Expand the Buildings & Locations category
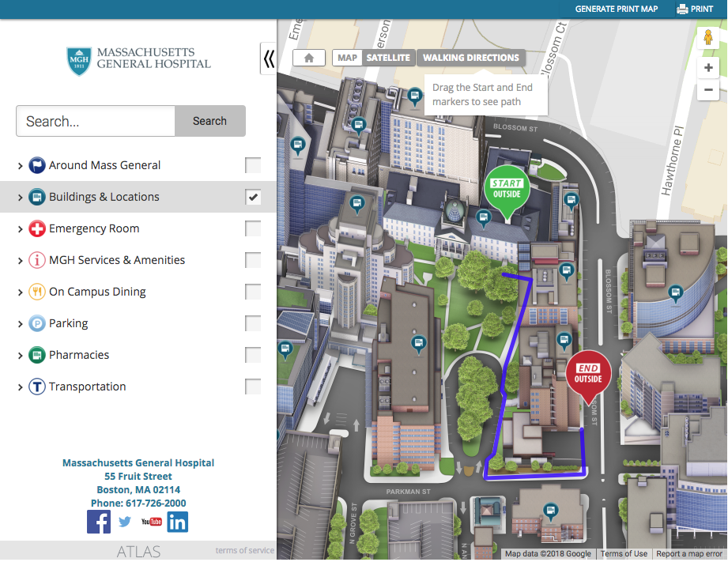The width and height of the screenshot is (728, 562). click(20, 198)
